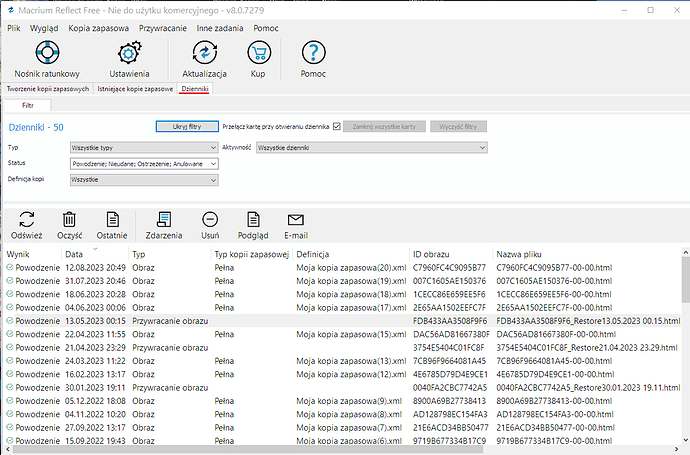Viewport: 690px width, 455px height.
Task: Select Moja kopia zapasowa(12).xml entry
Action: [x=351, y=374]
